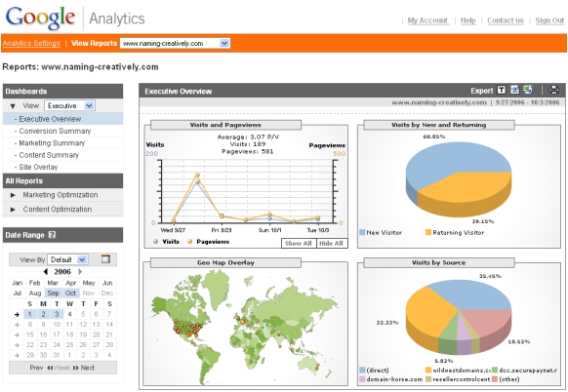Toggle Pageviews series legend marker
Viewport: 568px width, 392px height.
pyautogui.click(x=189, y=242)
